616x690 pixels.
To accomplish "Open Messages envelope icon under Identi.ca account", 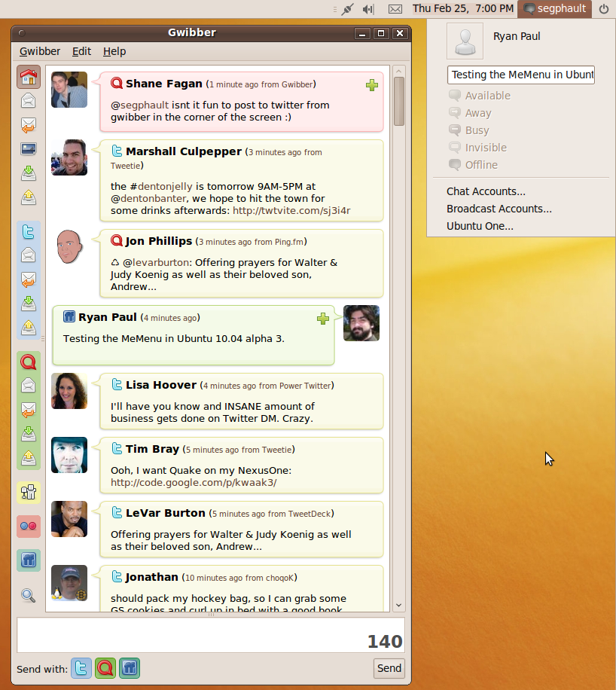I will coord(29,385).
